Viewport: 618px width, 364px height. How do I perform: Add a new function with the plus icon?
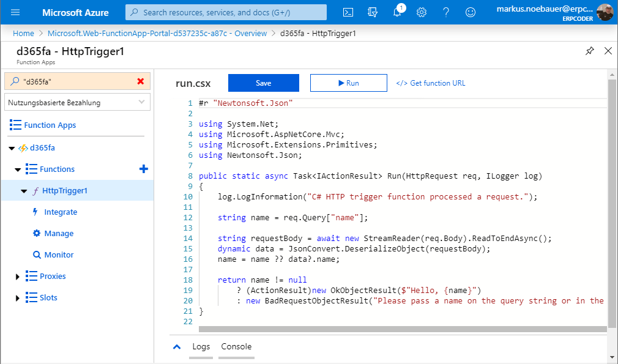tap(143, 169)
